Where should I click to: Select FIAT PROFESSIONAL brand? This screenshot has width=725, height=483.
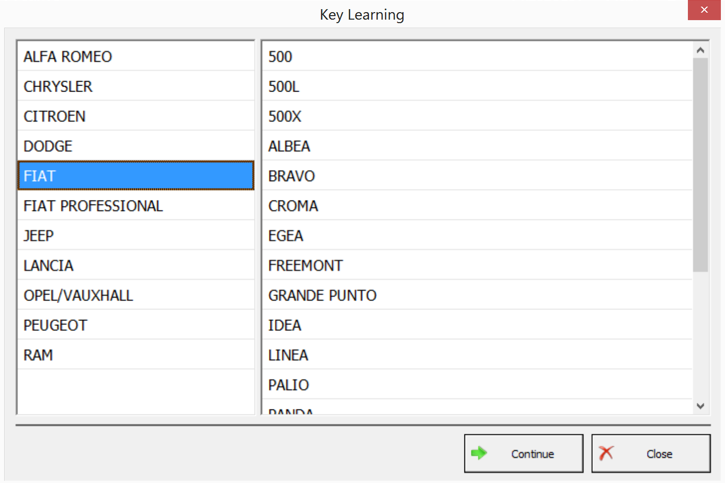(x=135, y=206)
